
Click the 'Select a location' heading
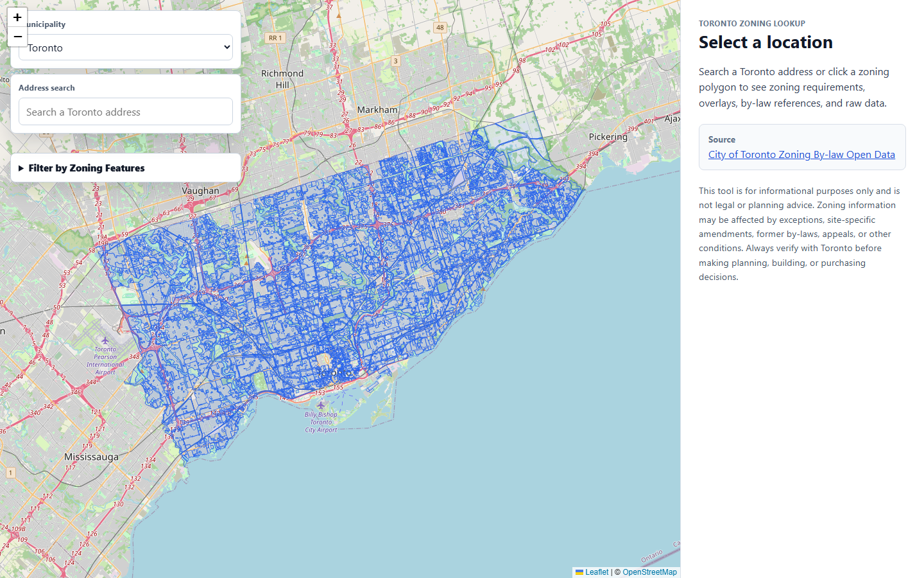766,42
